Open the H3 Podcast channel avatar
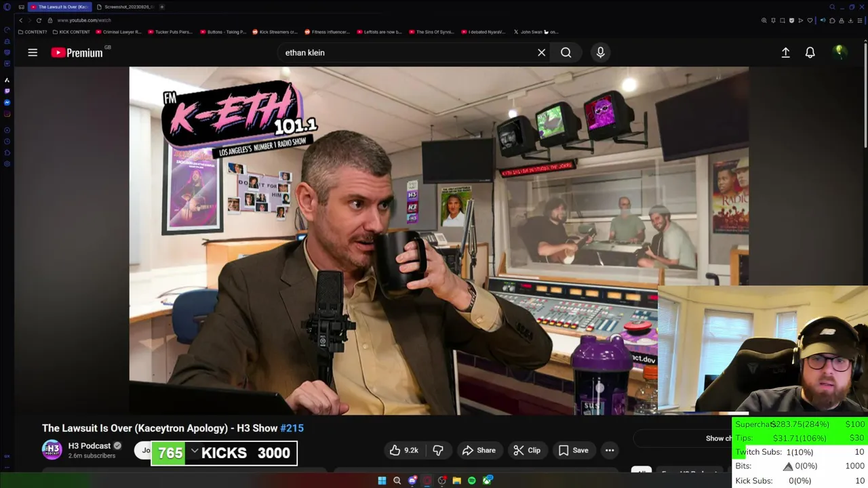Image resolution: width=868 pixels, height=488 pixels. pyautogui.click(x=52, y=450)
